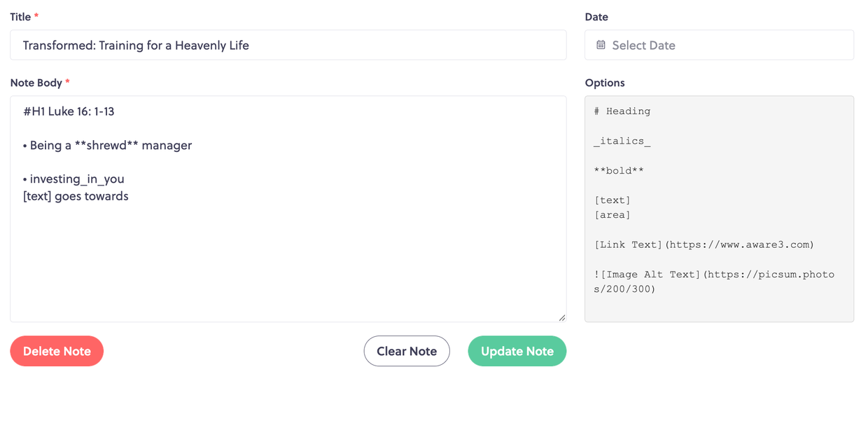Open the Select Date picker
Image resolution: width=868 pixels, height=423 pixels.
(719, 45)
